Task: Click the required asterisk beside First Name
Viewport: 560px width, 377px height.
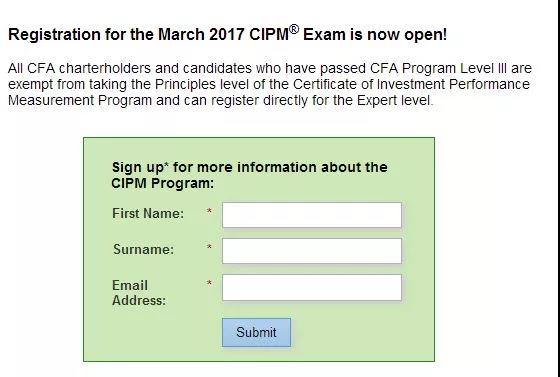Action: pos(209,211)
